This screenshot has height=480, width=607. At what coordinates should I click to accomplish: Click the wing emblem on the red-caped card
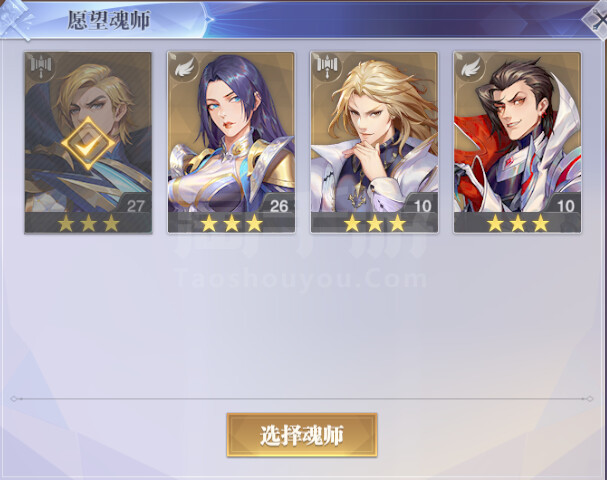pos(470,67)
